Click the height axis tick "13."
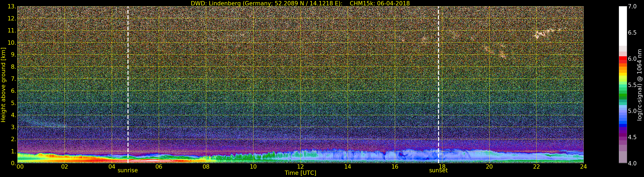Image resolution: width=644 pixels, height=177 pixels. 12,6
